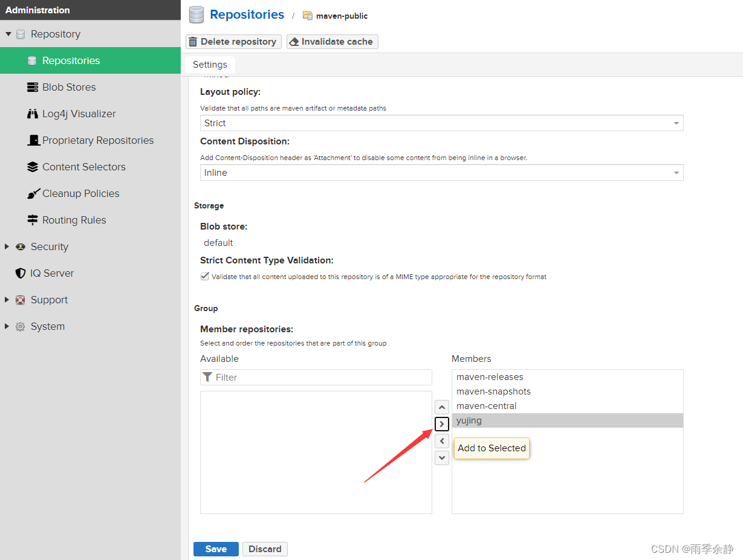Viewport: 743px width, 560px height.
Task: Click the Save button
Action: pos(216,549)
